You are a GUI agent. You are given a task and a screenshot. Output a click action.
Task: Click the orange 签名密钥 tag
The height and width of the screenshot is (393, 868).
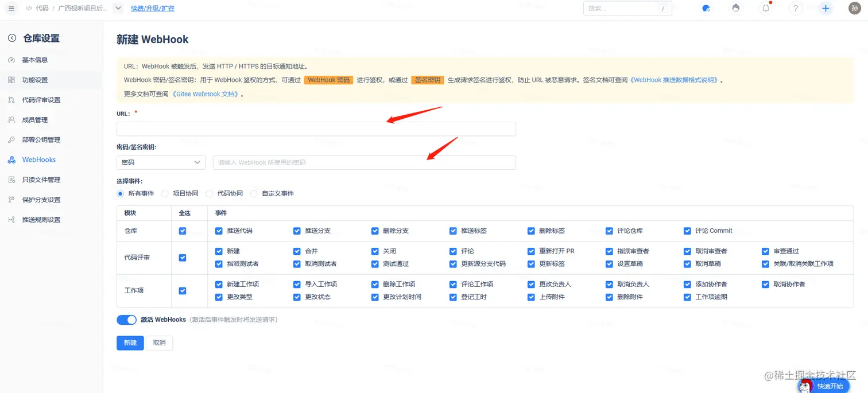[x=428, y=80]
